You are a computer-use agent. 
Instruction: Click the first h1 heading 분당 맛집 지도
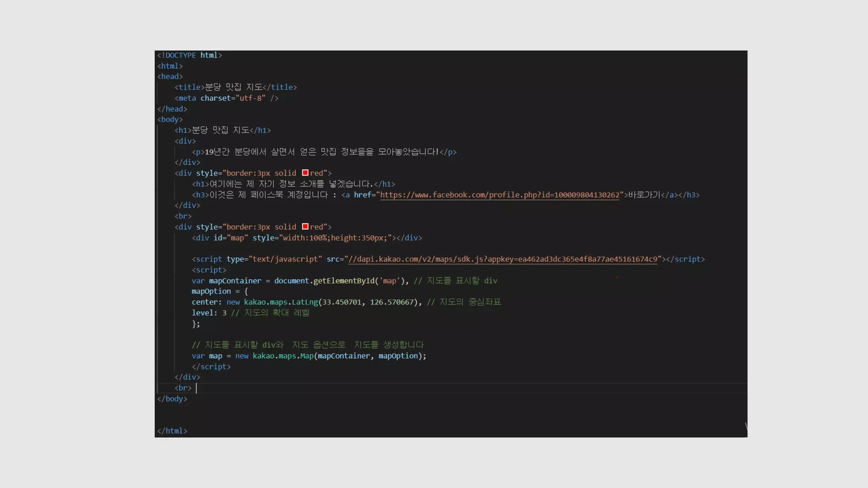pos(220,130)
